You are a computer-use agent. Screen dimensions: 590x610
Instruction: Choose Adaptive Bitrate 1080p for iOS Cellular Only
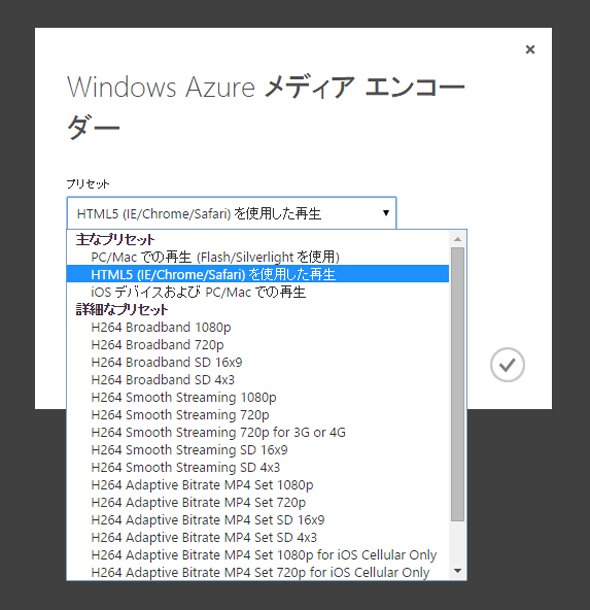(257, 555)
